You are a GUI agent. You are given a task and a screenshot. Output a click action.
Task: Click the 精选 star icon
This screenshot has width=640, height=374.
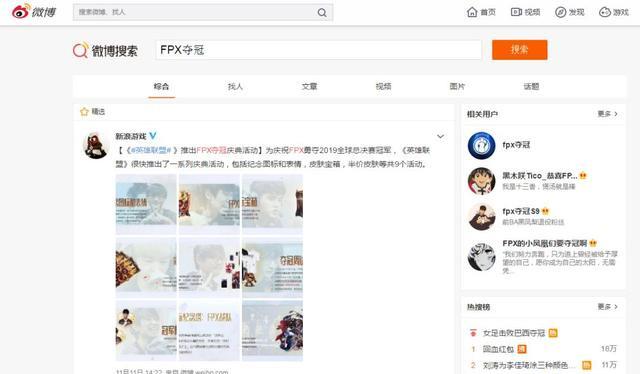pyautogui.click(x=84, y=111)
